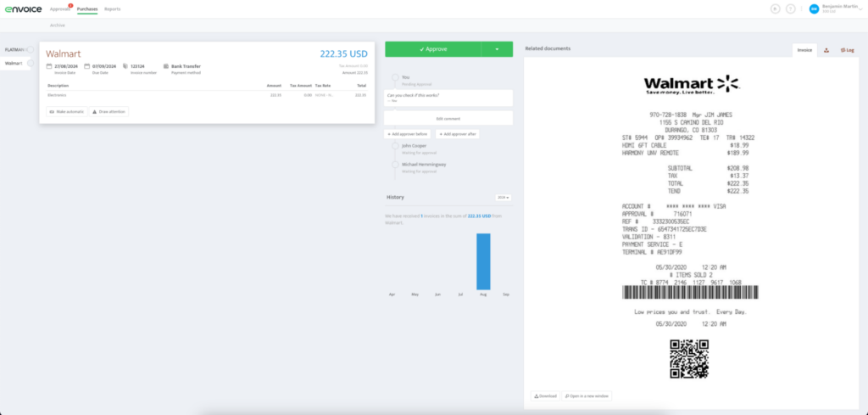Image resolution: width=868 pixels, height=415 pixels.
Task: Open the invoice in a new window
Action: pyautogui.click(x=587, y=396)
